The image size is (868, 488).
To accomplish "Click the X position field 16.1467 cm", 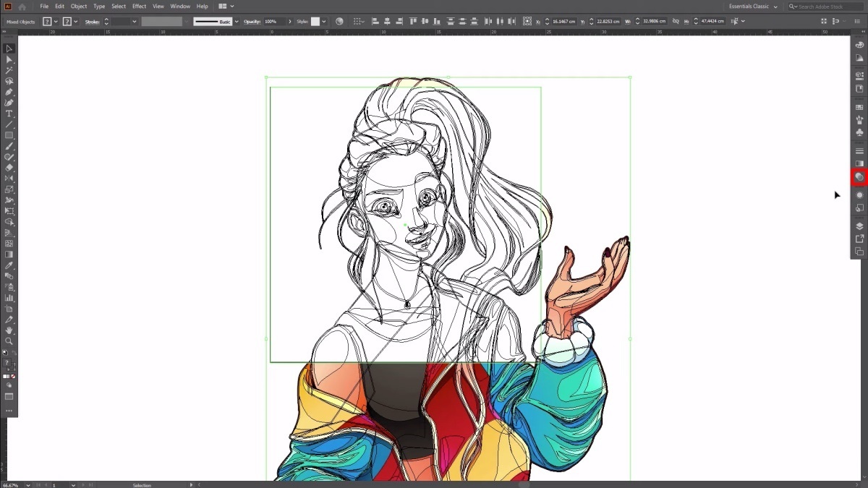I will [563, 22].
